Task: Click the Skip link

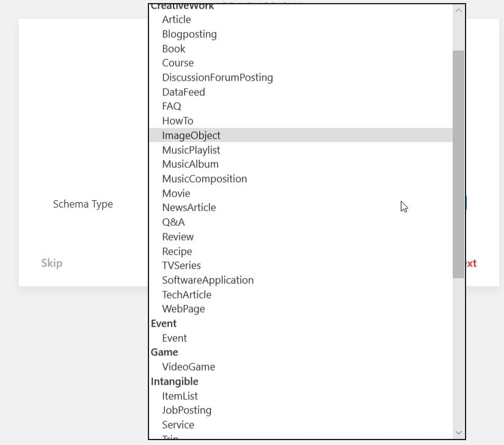Action: click(52, 263)
